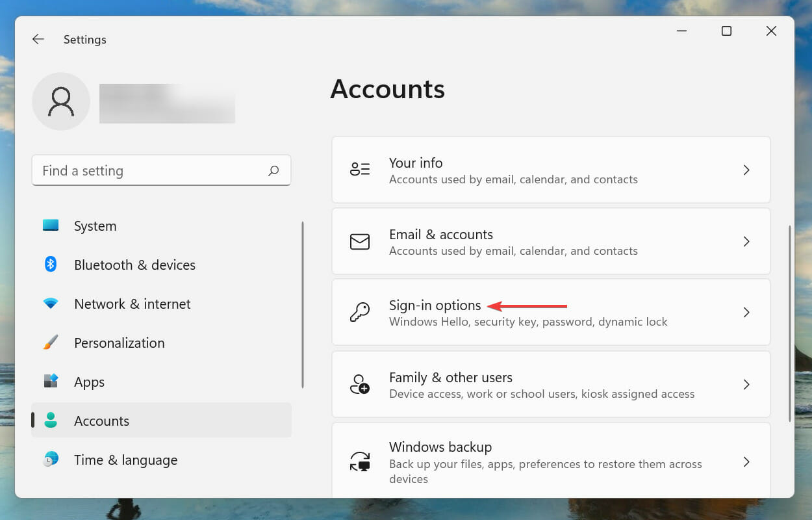Viewport: 812px width, 520px height.
Task: Click the Bluetooth icon in the sidebar
Action: pyautogui.click(x=51, y=265)
